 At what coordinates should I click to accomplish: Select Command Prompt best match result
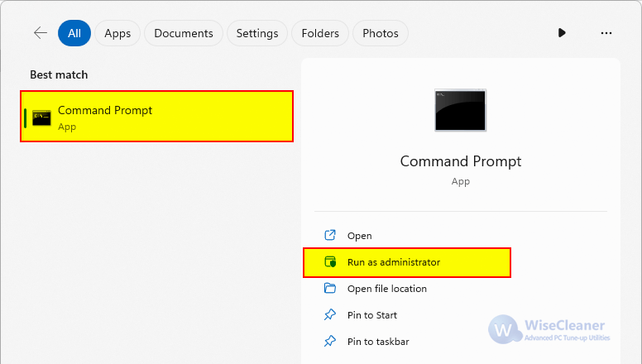coord(157,117)
